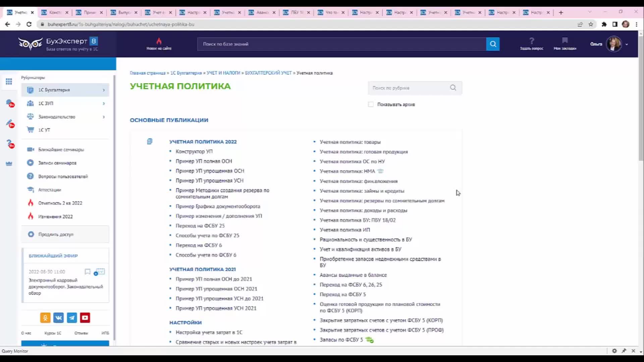This screenshot has height=362, width=644.
Task: Open the Odnoklassniki social icon
Action: (x=45, y=318)
